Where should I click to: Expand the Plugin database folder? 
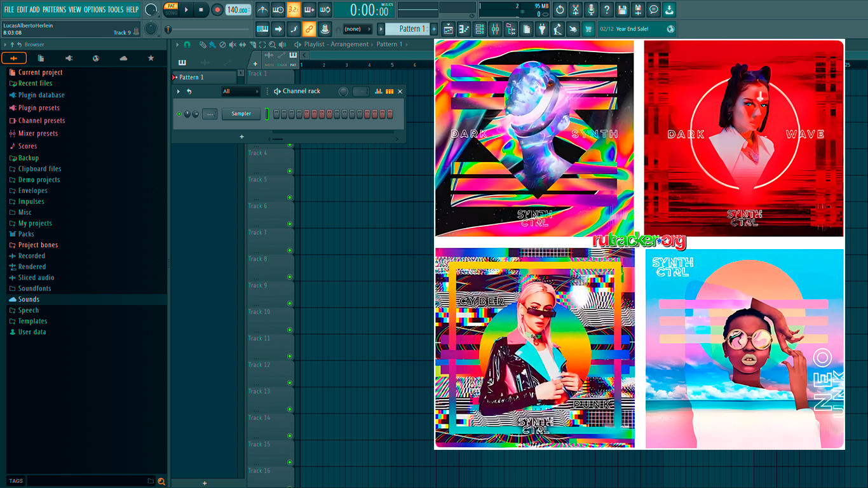point(41,95)
